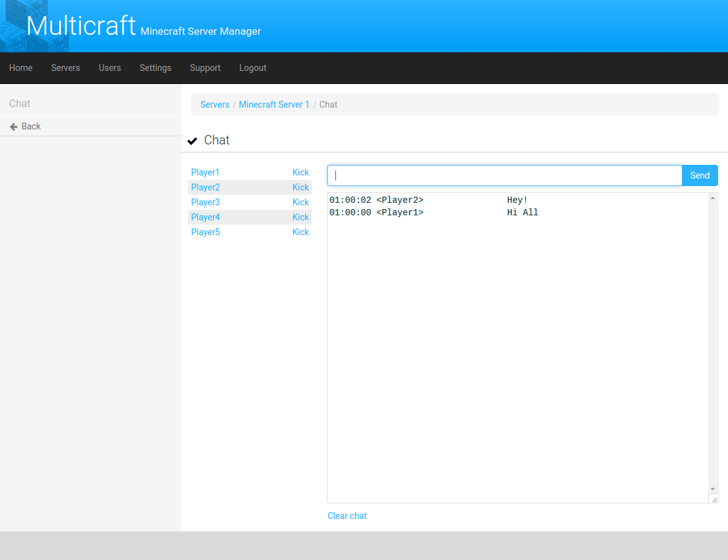Click the checkmark icon beside Chat heading

(192, 141)
